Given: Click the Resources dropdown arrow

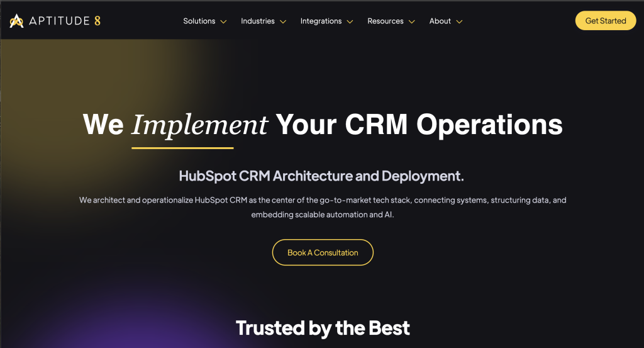Looking at the screenshot, I should coord(411,22).
